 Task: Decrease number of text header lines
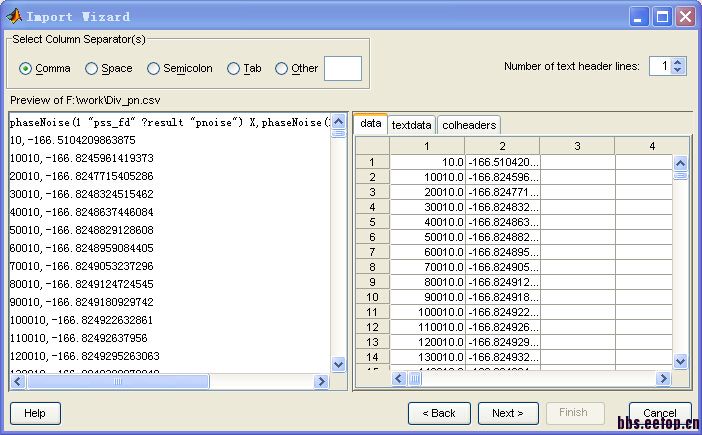click(x=679, y=71)
